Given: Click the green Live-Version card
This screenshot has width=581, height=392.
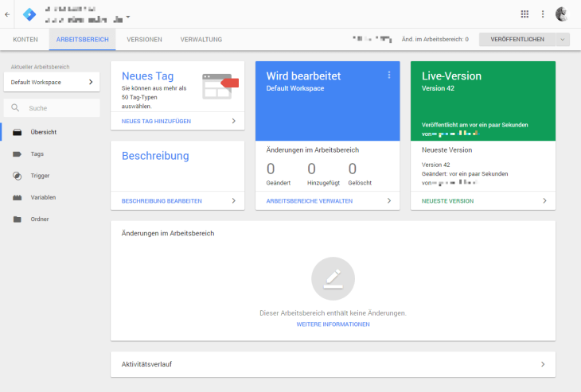Looking at the screenshot, I should pos(483,101).
